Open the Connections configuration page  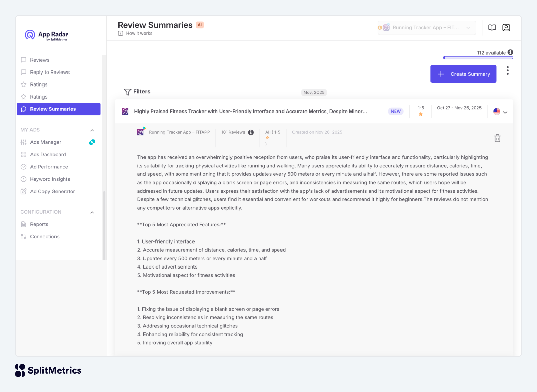tap(45, 237)
